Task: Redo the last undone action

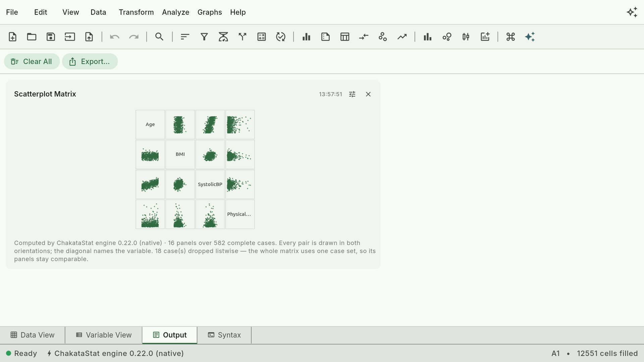Action: coord(134,37)
